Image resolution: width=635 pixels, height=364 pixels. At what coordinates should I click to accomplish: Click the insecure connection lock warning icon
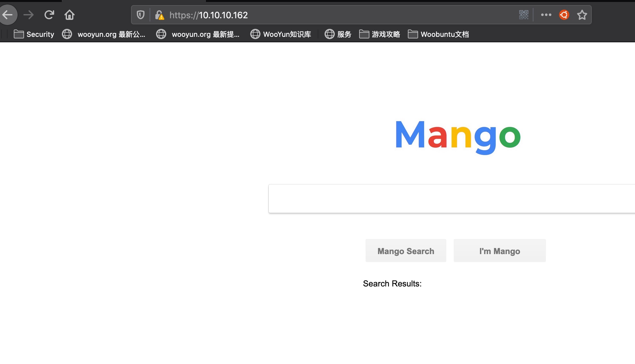[x=159, y=15]
